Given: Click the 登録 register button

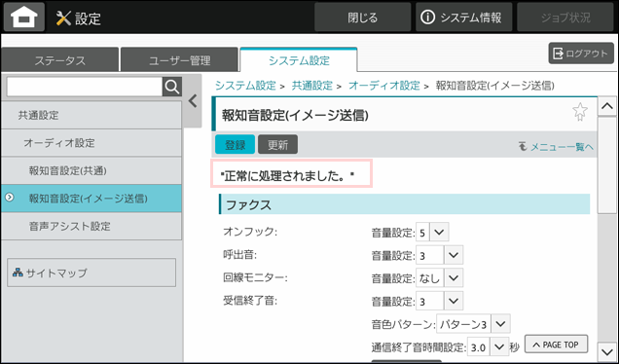Looking at the screenshot, I should pyautogui.click(x=235, y=145).
